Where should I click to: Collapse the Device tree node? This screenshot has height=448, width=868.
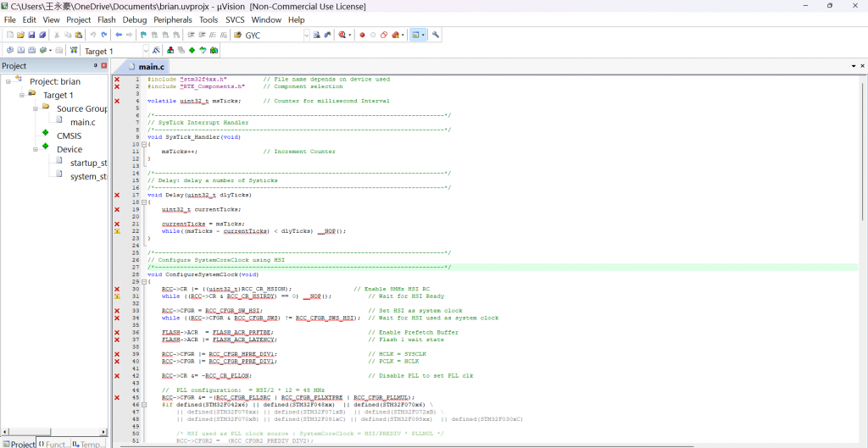[x=35, y=149]
